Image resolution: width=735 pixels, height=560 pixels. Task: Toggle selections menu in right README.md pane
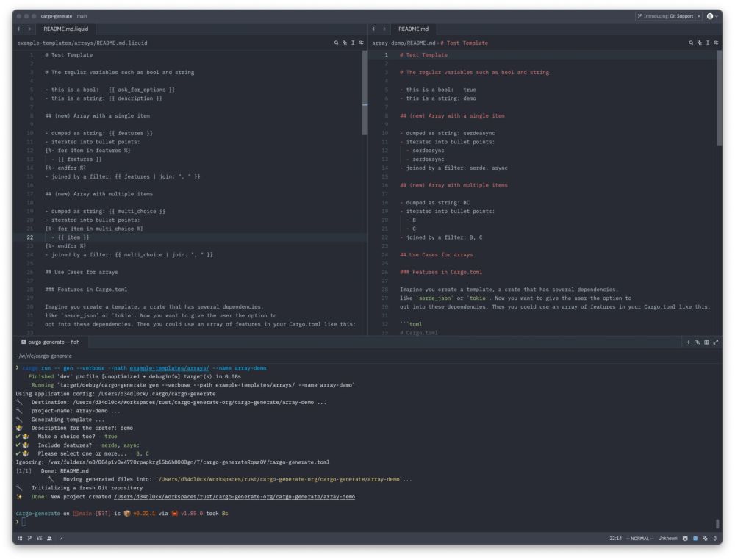(708, 43)
